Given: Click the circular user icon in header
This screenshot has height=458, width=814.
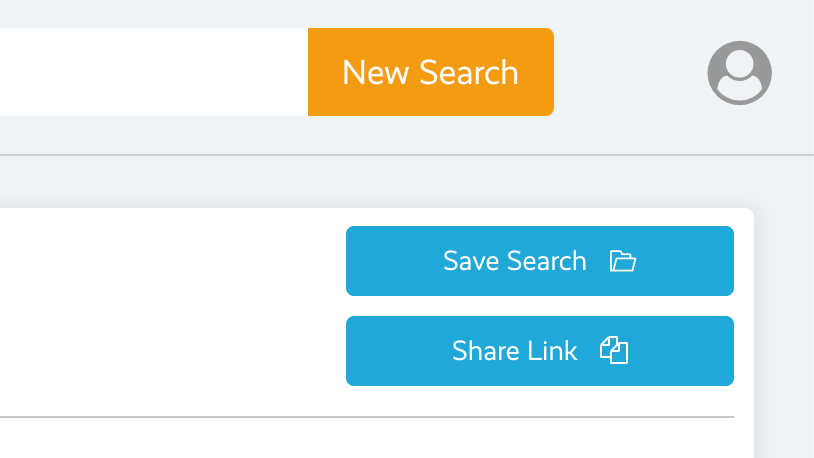Looking at the screenshot, I should click(x=739, y=73).
